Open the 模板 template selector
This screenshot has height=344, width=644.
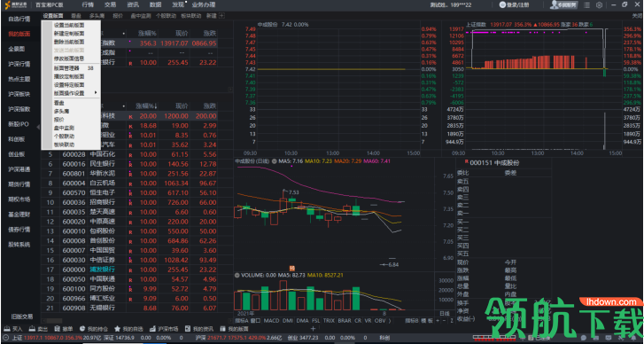pyautogui.click(x=427, y=321)
